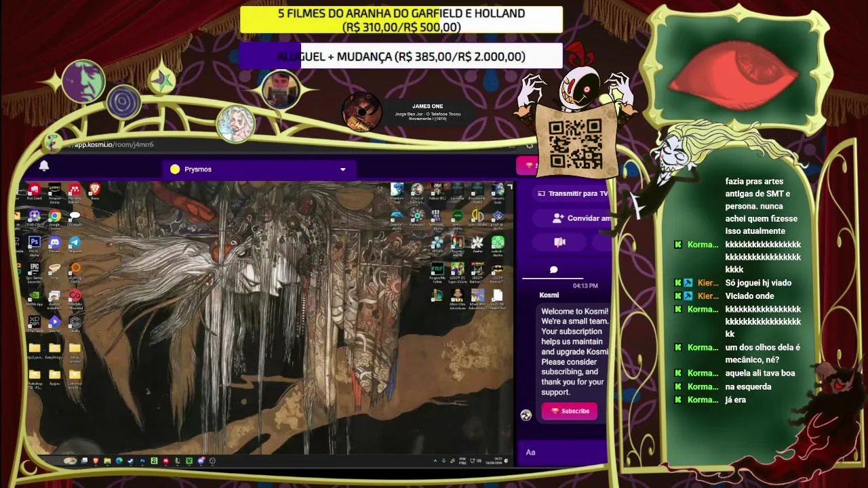Click the chat message "aquela ali tava boa"
The image size is (868, 488).
tap(760, 373)
